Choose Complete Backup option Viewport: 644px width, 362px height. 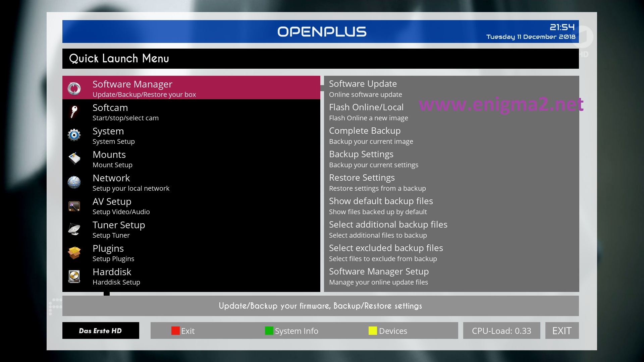451,135
